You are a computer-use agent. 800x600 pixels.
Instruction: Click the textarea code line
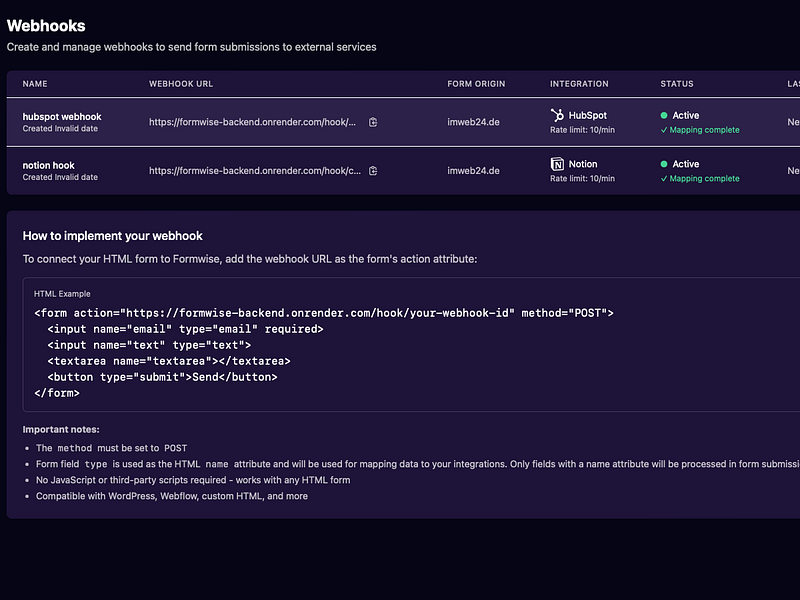(x=169, y=361)
